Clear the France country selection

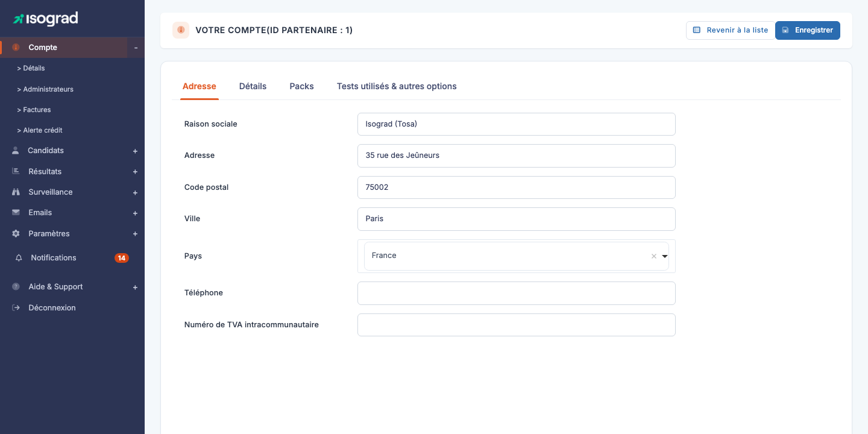click(653, 256)
